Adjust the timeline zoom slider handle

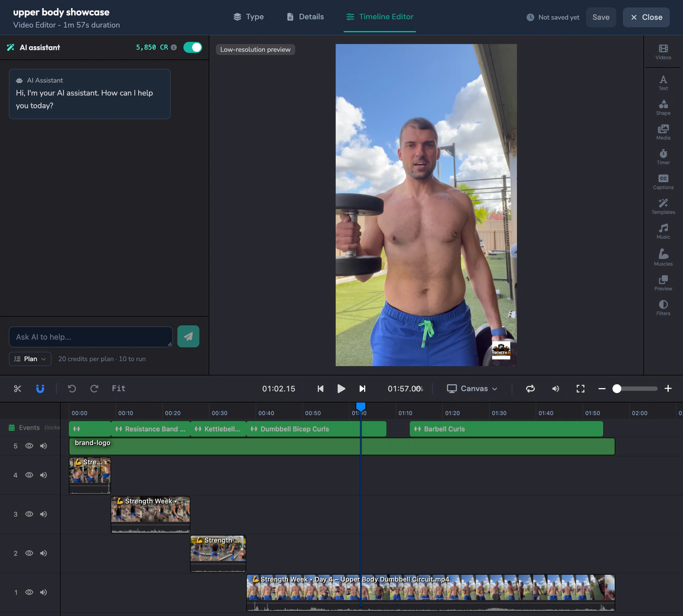click(x=617, y=389)
